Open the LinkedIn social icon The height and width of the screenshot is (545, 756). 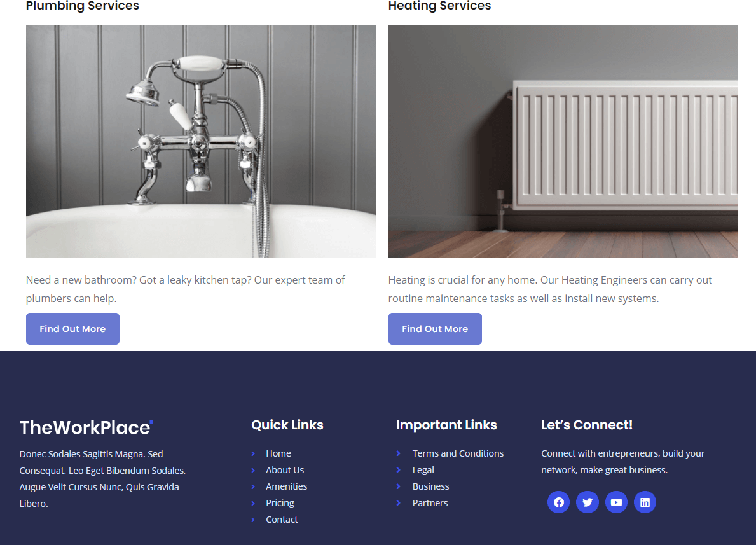point(645,502)
